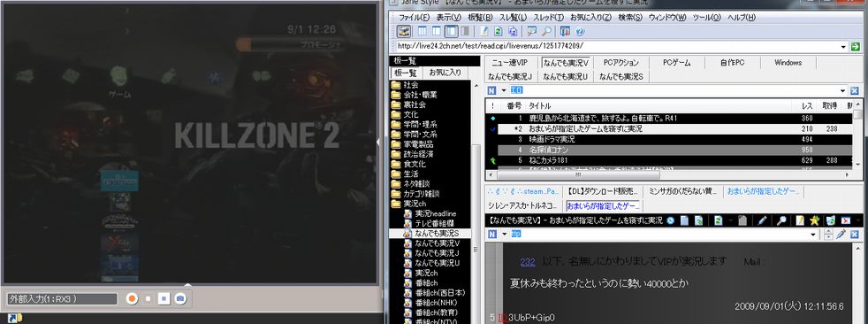Open the 実況headline board
Screen dimensions: 868x324
coord(430,213)
